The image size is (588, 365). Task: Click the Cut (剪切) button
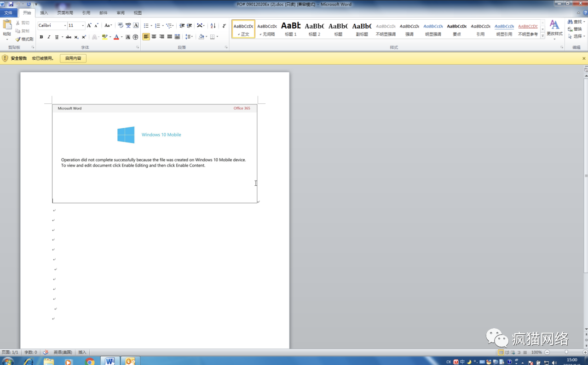coord(23,23)
